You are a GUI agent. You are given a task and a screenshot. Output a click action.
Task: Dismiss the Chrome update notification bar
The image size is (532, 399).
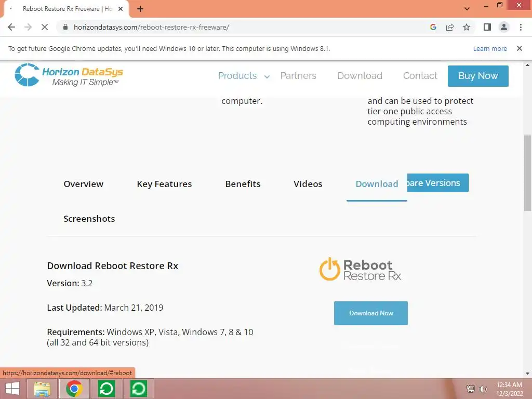(520, 48)
